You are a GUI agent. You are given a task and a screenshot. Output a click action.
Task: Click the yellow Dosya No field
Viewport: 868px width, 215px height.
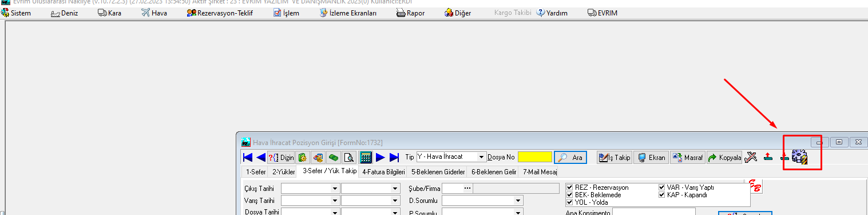(x=535, y=157)
